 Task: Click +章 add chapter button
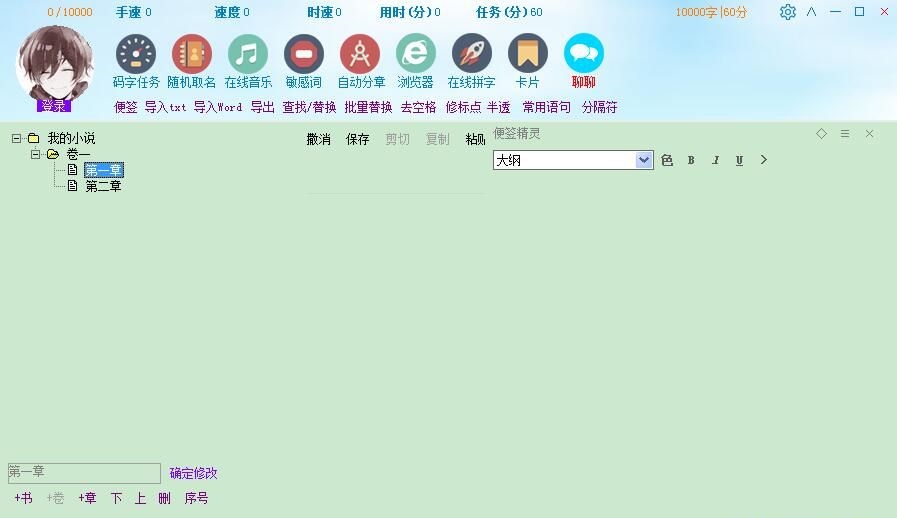coord(87,499)
